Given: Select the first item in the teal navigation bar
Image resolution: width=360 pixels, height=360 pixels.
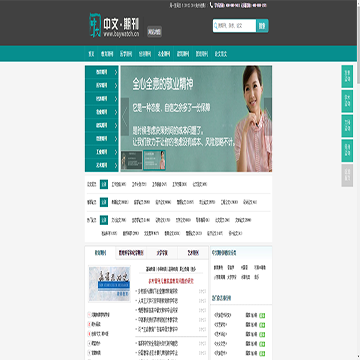Looking at the screenshot, I should pos(91,54).
